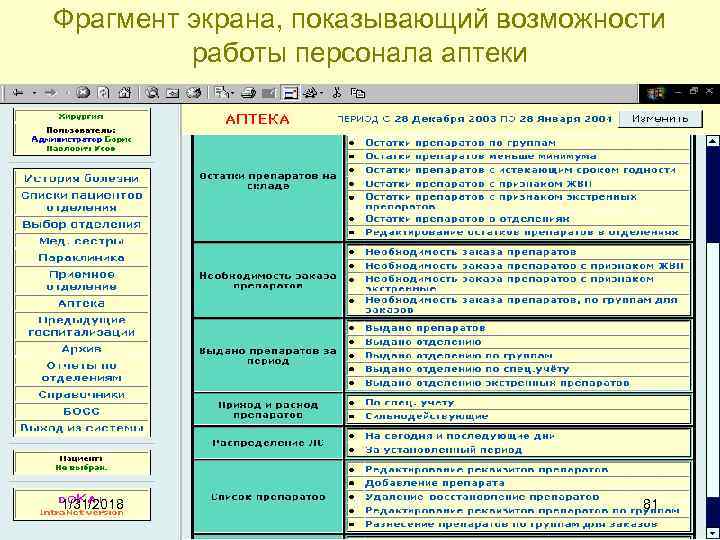Image resolution: width=720 pixels, height=540 pixels.
Task: Open Предыдущие госпитализации sidebar item
Action: coord(82,326)
